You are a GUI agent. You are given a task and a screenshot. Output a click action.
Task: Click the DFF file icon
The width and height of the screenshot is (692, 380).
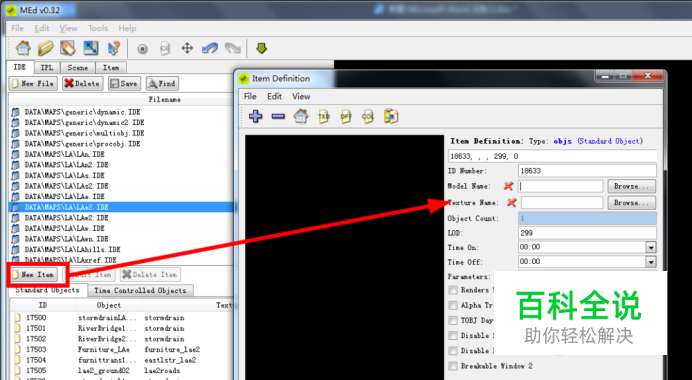click(x=346, y=117)
